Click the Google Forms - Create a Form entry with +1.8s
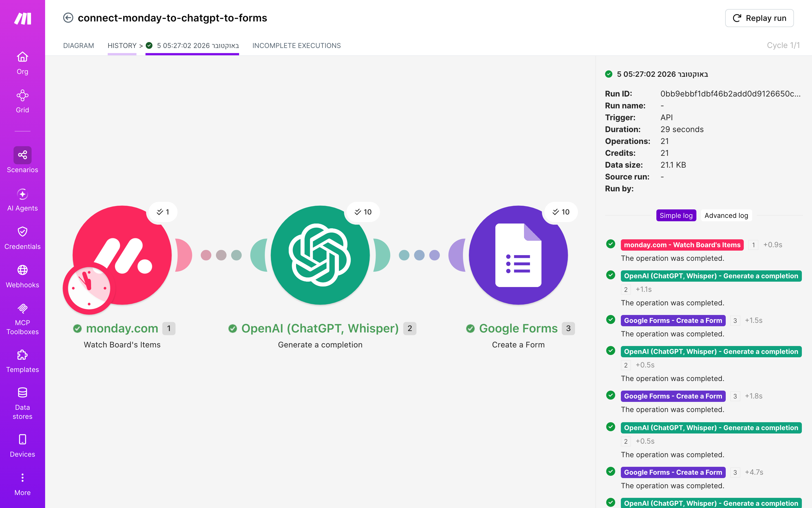812x508 pixels. click(x=673, y=396)
